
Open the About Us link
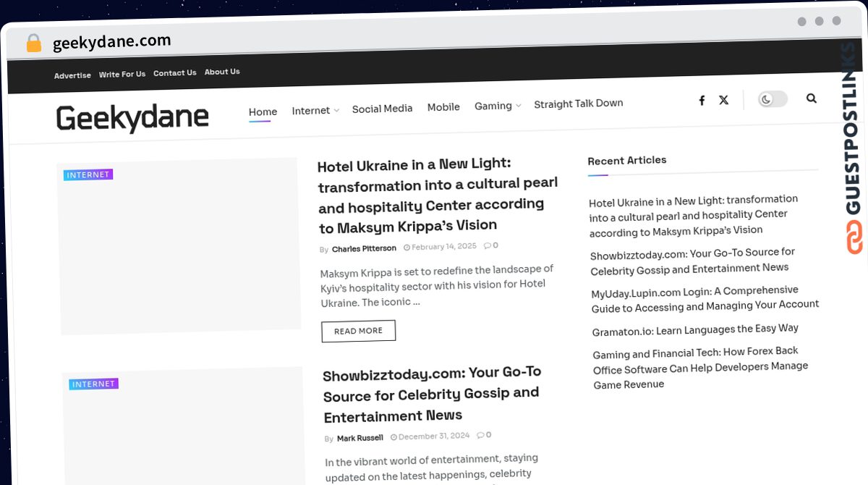tap(222, 72)
